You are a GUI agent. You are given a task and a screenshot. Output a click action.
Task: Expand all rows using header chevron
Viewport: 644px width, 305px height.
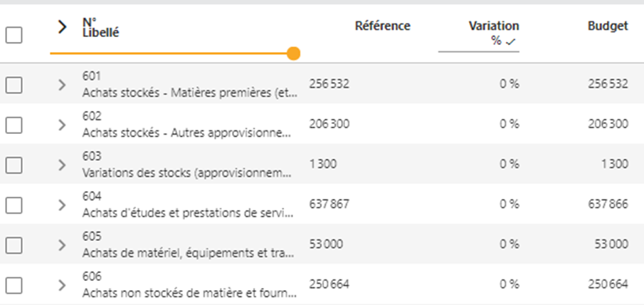click(x=62, y=27)
